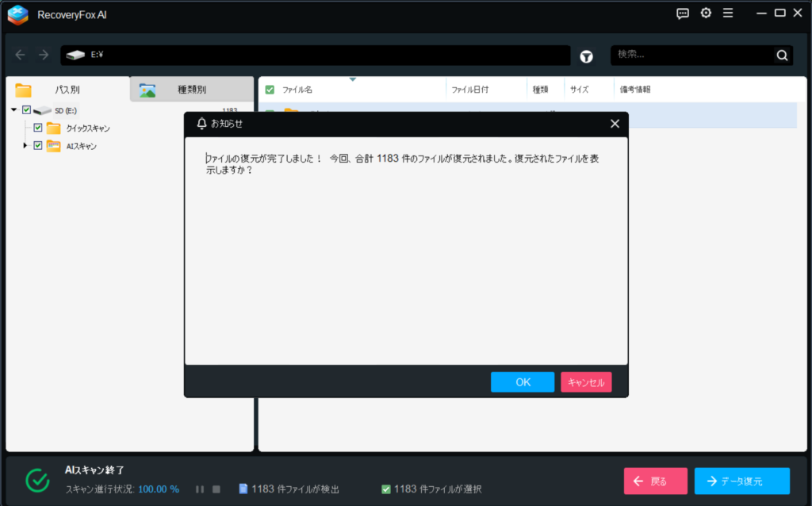Click the 検索 search input field

pyautogui.click(x=691, y=55)
